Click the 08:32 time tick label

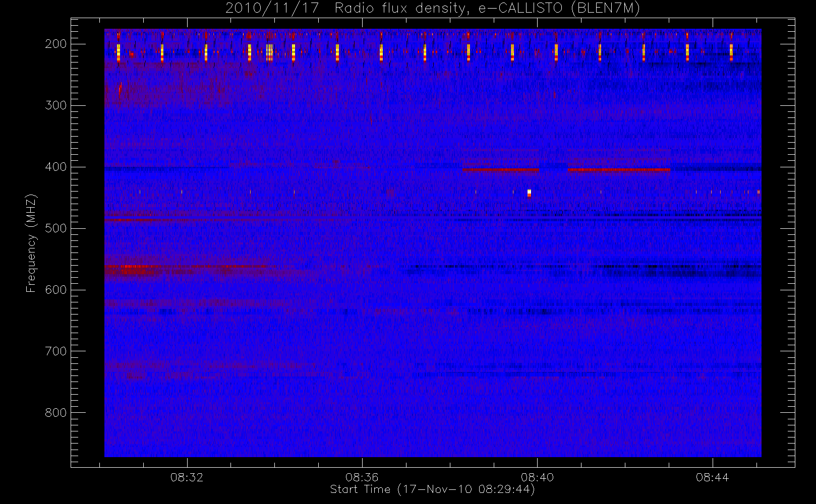point(187,477)
